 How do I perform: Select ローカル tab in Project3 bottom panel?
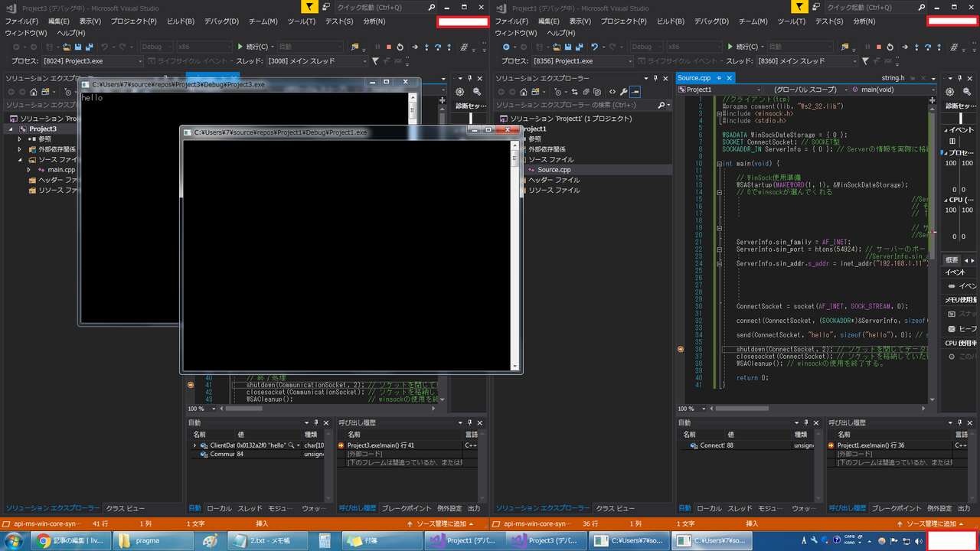(x=220, y=508)
